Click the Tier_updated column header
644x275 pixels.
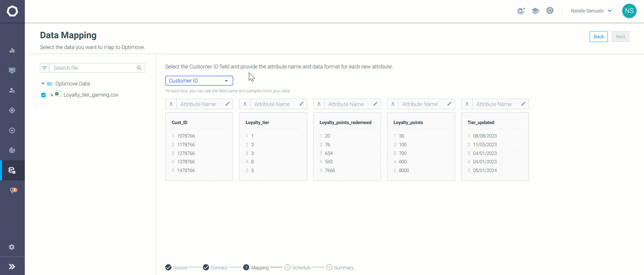(481, 122)
